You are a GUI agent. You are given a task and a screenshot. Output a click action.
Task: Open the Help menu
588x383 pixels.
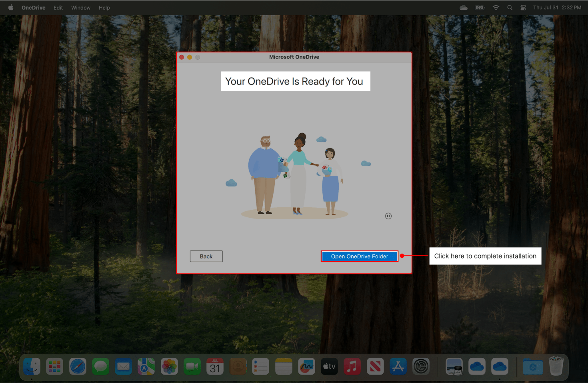(104, 8)
